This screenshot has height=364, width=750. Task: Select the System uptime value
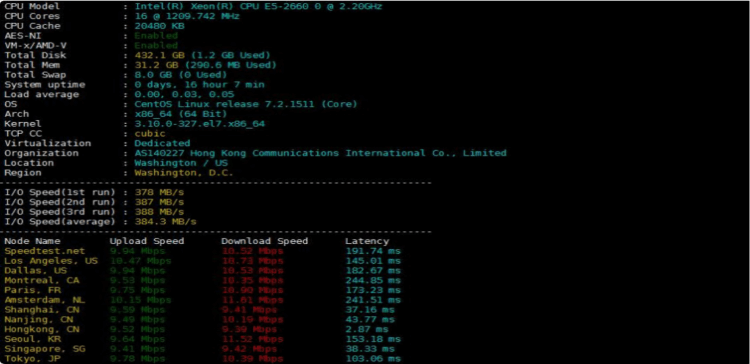pyautogui.click(x=199, y=85)
